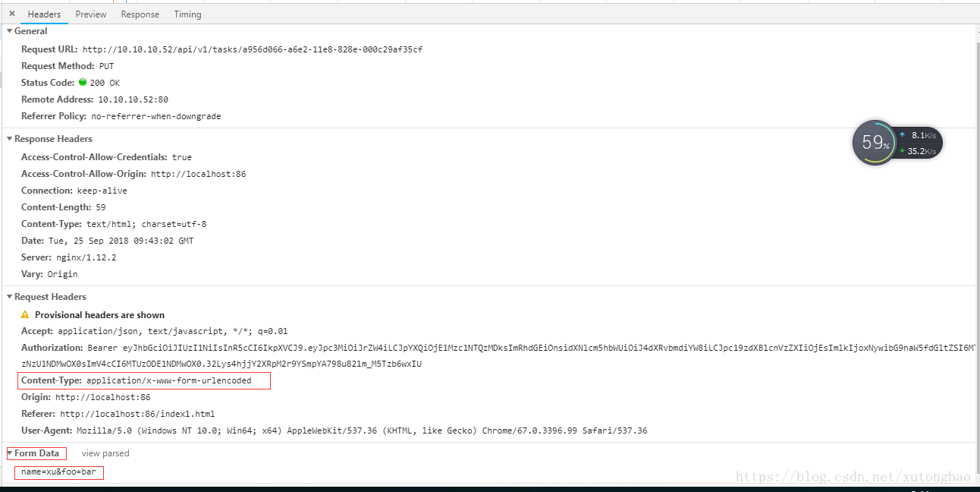Click the provisional headers warning icon
This screenshot has height=492, width=980.
click(24, 314)
